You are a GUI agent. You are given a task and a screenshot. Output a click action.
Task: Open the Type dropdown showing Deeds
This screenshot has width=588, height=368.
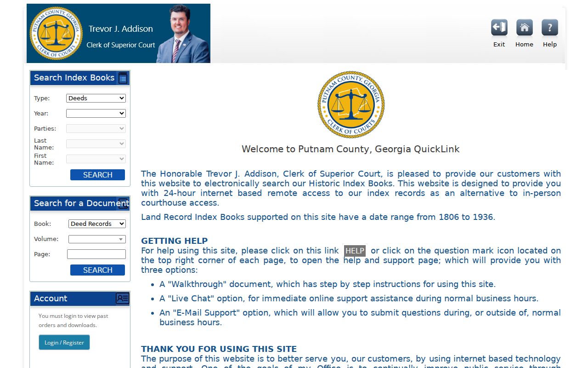[96, 98]
